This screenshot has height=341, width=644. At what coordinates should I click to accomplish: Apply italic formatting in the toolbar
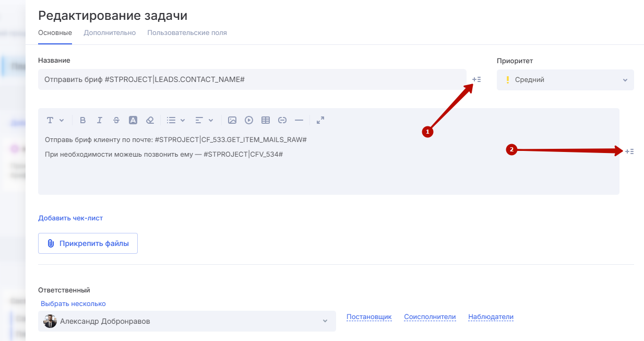click(x=100, y=120)
